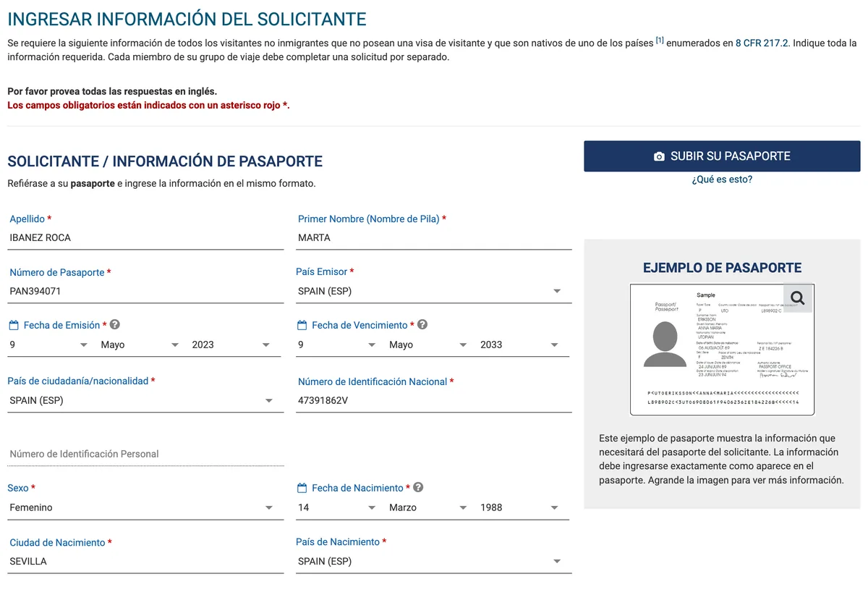Click the Número de Identificación Nacional label
Screen dimensions: 868x595
point(373,381)
